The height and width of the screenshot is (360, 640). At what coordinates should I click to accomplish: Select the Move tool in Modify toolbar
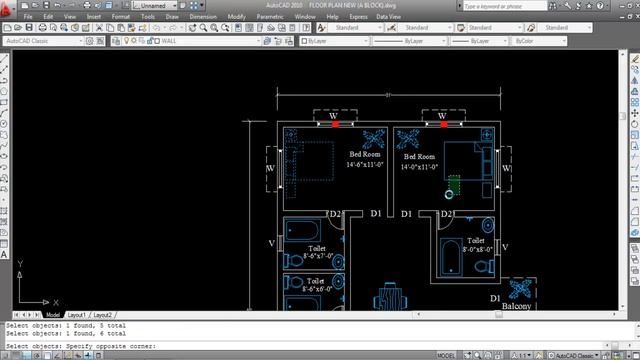tap(635, 113)
